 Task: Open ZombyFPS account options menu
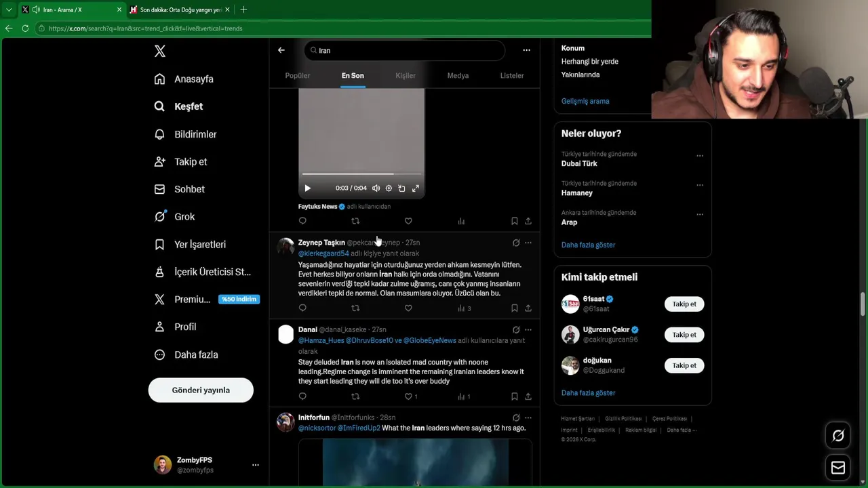(256, 465)
